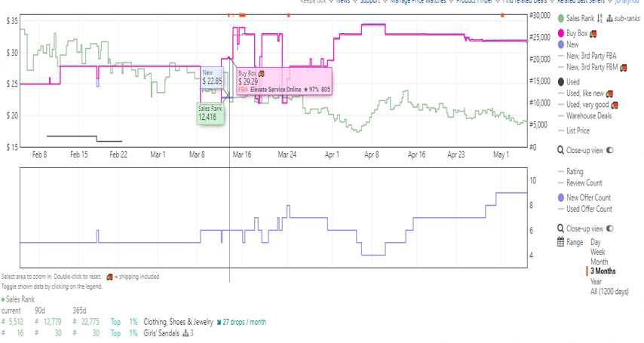Click the Buy Box shipping truck icon
The width and height of the screenshot is (644, 343).
pyautogui.click(x=593, y=33)
